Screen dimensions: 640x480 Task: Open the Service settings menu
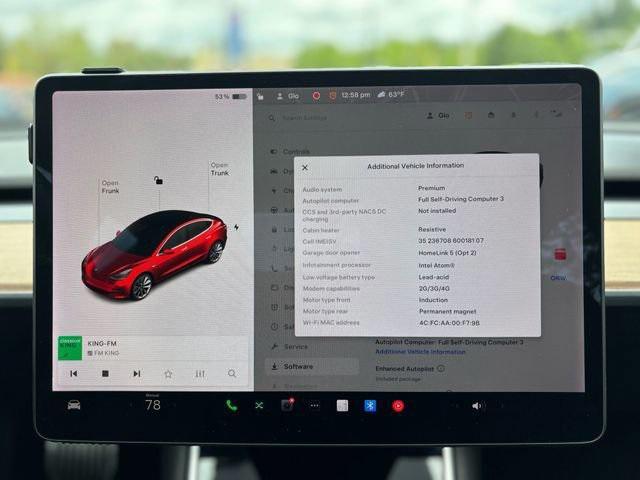coord(290,347)
